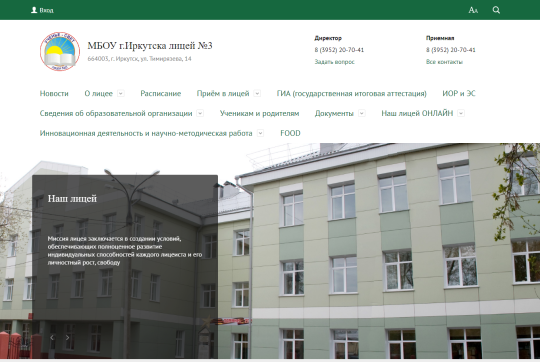Expand the Документы dropdown arrow
540x362 pixels.
click(362, 113)
